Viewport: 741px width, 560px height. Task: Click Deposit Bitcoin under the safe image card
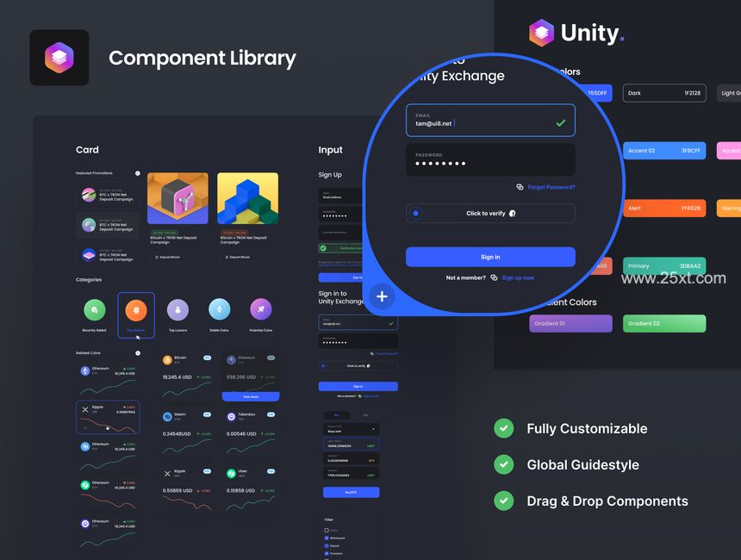pos(167,257)
